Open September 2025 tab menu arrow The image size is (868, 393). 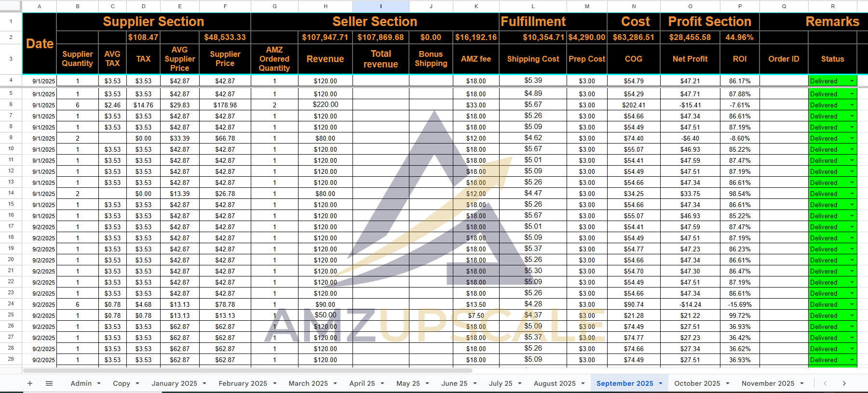pyautogui.click(x=661, y=383)
